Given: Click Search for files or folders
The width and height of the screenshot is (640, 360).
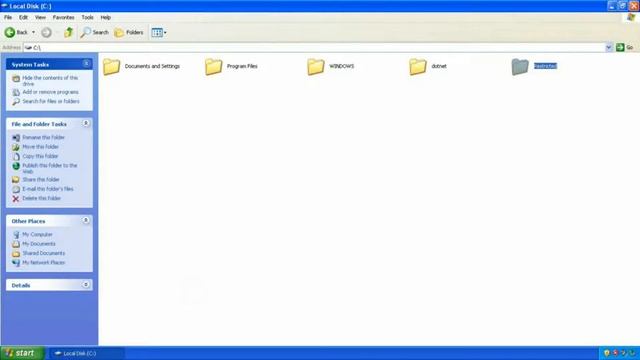Looking at the screenshot, I should pos(51,101).
